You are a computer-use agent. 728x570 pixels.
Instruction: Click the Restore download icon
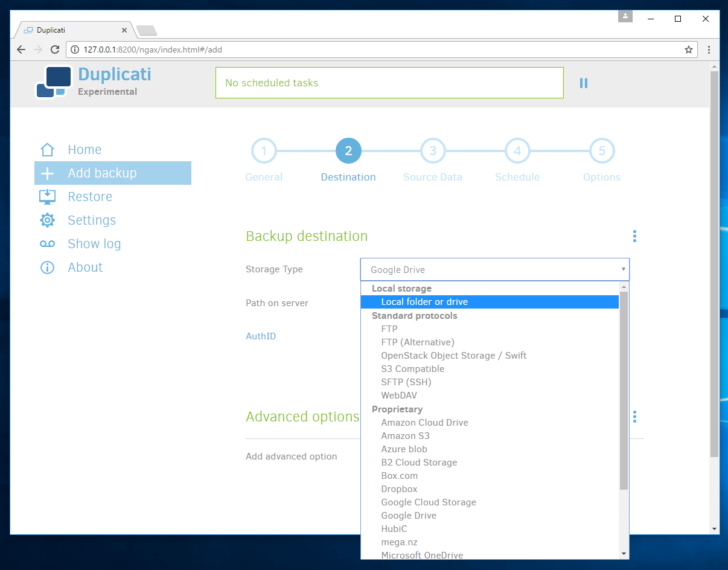click(x=47, y=197)
